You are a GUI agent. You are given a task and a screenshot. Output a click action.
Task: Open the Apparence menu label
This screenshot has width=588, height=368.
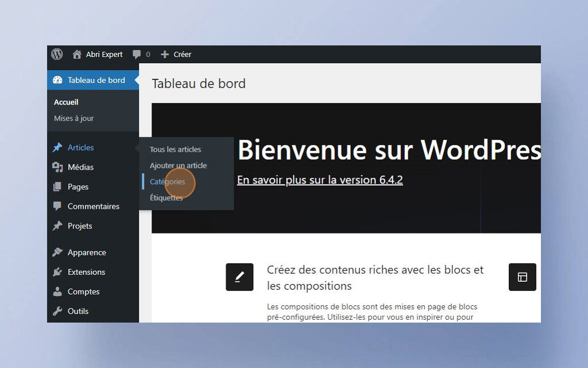[87, 252]
